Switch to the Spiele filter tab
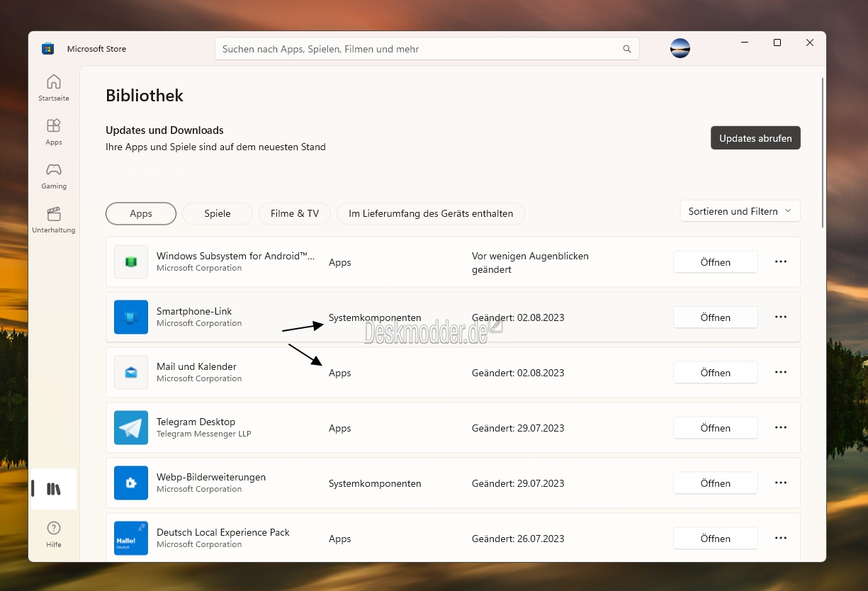 (x=218, y=213)
